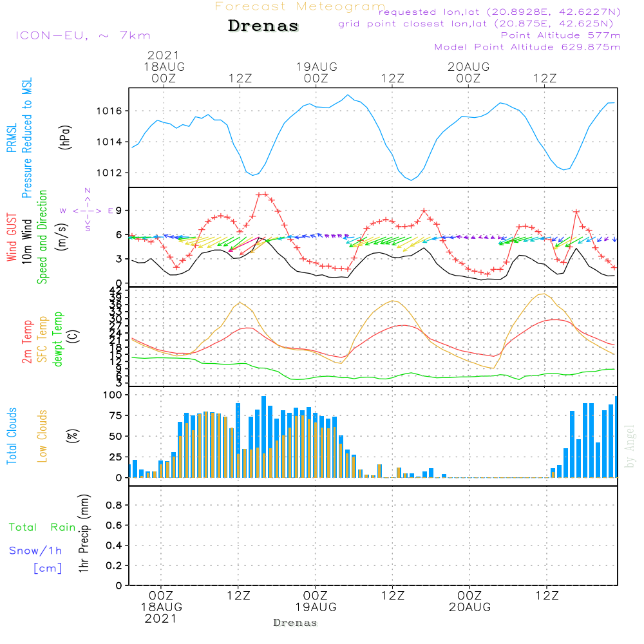This screenshot has height=644, width=644.
Task: Select the '0.6' precipitation axis value
Action: (114, 526)
